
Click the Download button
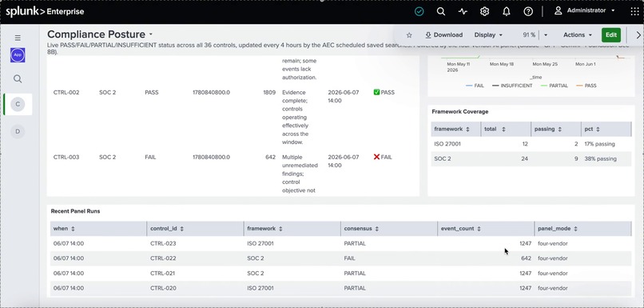(443, 35)
